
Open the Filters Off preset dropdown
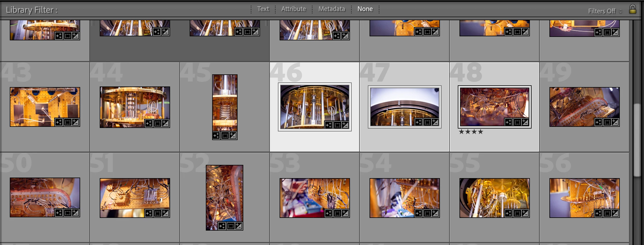pyautogui.click(x=605, y=11)
